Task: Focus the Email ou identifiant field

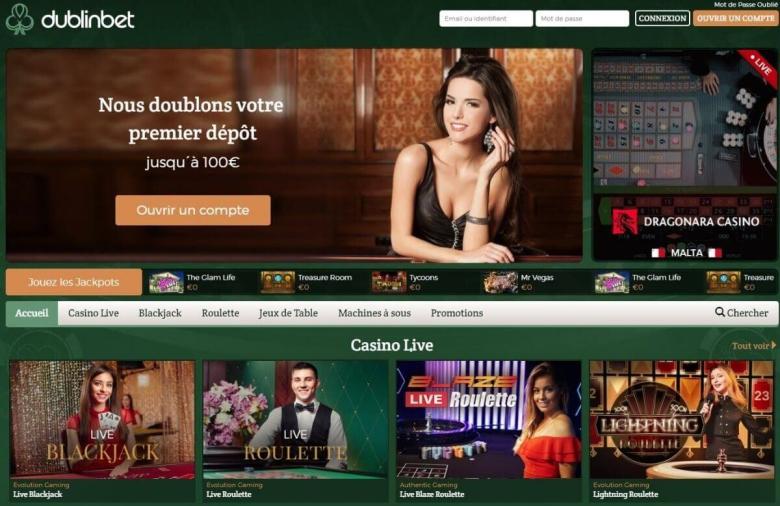Action: [x=486, y=18]
